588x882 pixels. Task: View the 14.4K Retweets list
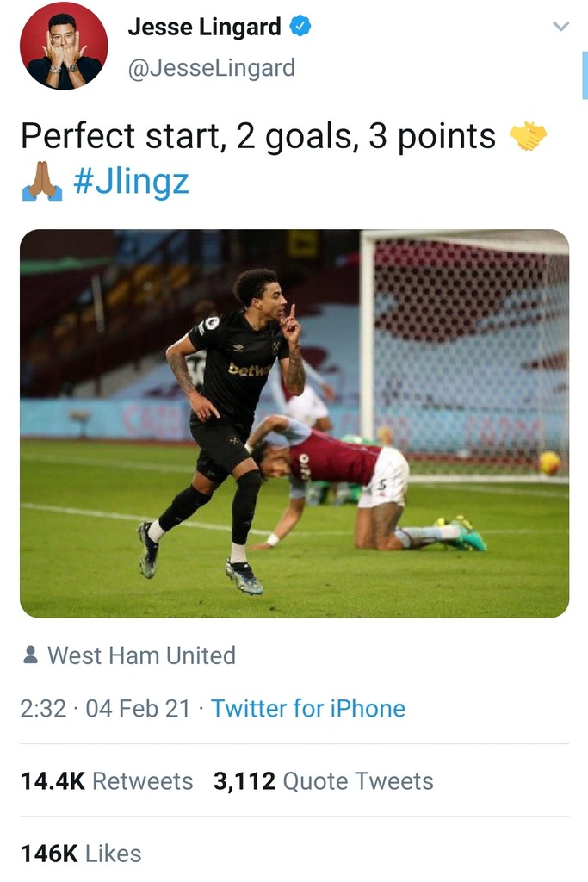click(x=107, y=781)
